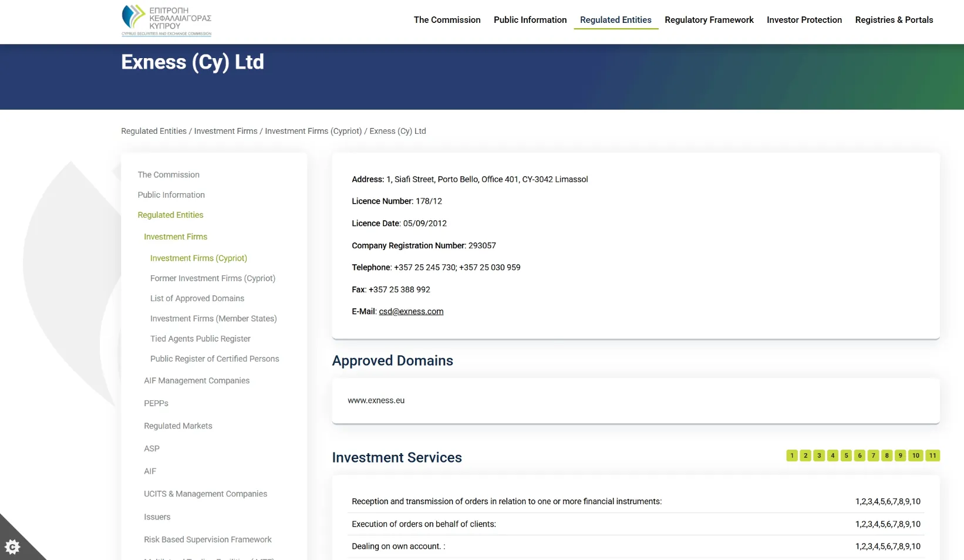Click Execution of orders on behalf of clients row
Viewport: 964px width, 560px height.
tap(636, 524)
